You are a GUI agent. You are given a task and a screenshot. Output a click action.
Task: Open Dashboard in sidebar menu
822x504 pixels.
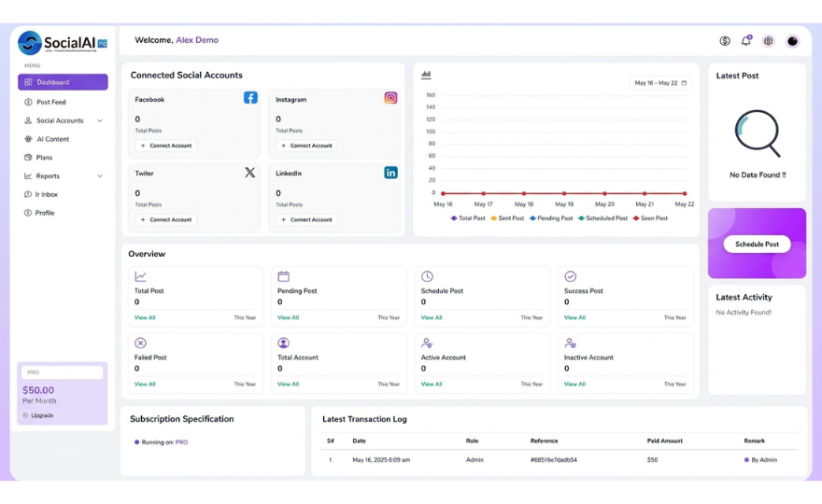(x=63, y=82)
